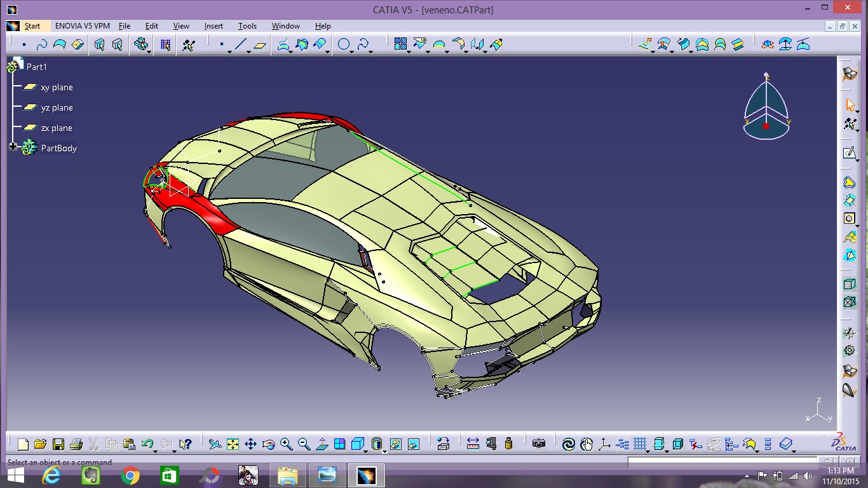Open the Point tool dropdown arrow in the top toolbar
Image resolution: width=868 pixels, height=488 pixels.
click(229, 51)
